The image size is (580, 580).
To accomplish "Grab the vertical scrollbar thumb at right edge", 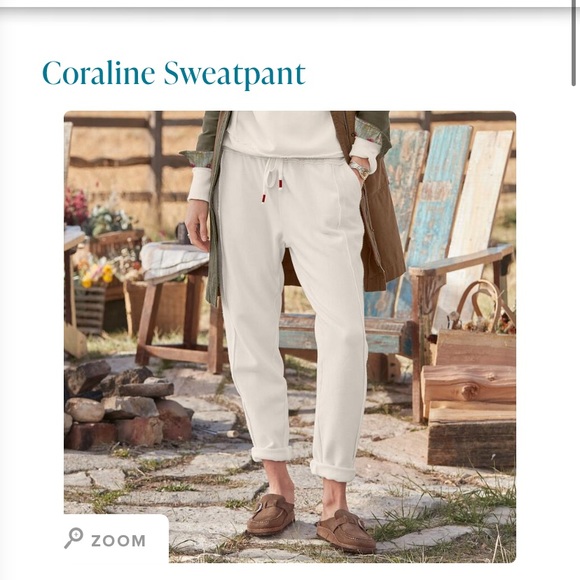I will [x=574, y=44].
